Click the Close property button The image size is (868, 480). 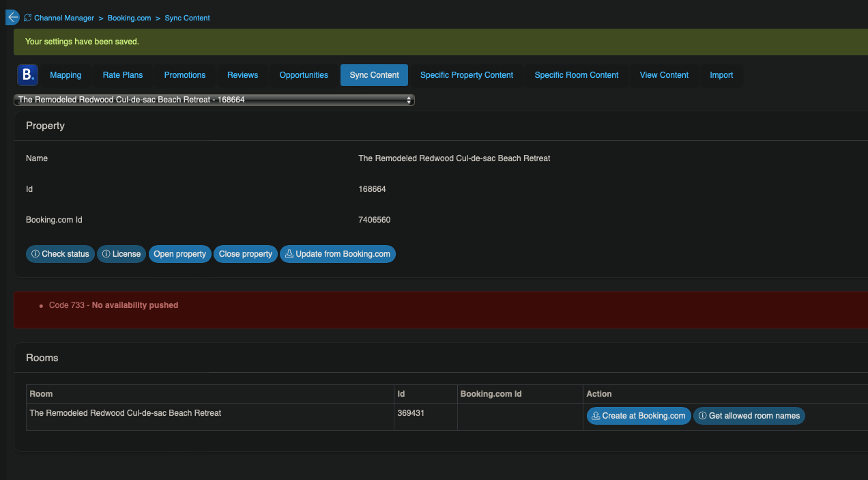[x=246, y=254]
